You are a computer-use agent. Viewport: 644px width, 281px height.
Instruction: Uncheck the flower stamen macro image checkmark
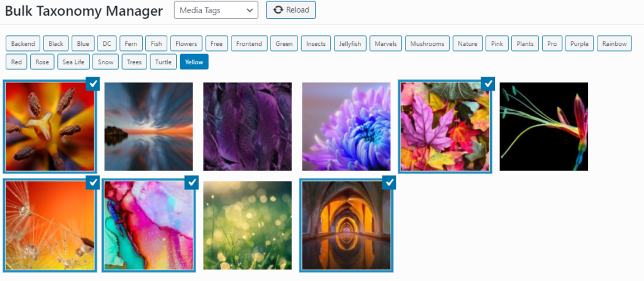coord(93,84)
